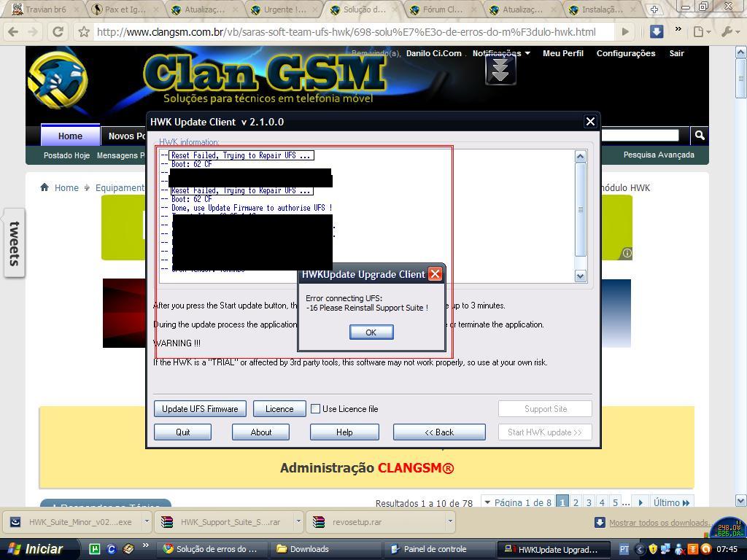
Task: Go to page 2 of results
Action: [x=576, y=502]
